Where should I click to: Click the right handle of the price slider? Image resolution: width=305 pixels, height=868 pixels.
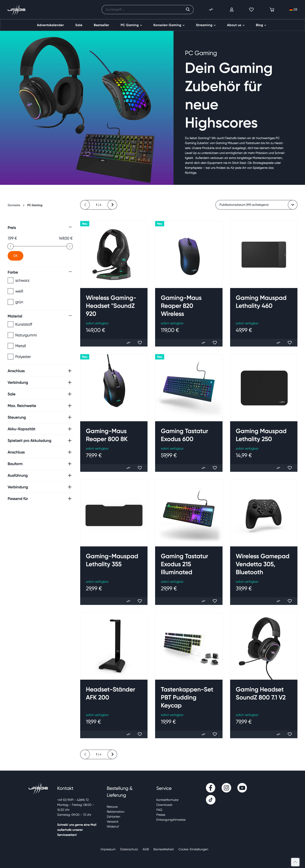coord(69,246)
